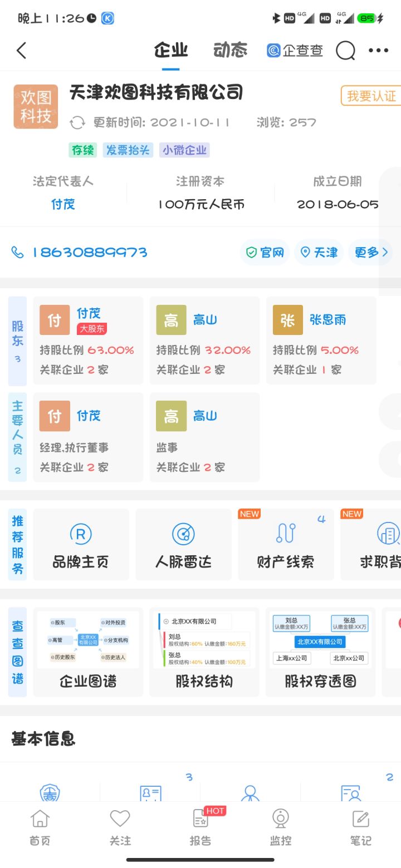Viewport: 401px width, 868px height.
Task: Open shareholder 张思雨 card
Action: pos(321,341)
